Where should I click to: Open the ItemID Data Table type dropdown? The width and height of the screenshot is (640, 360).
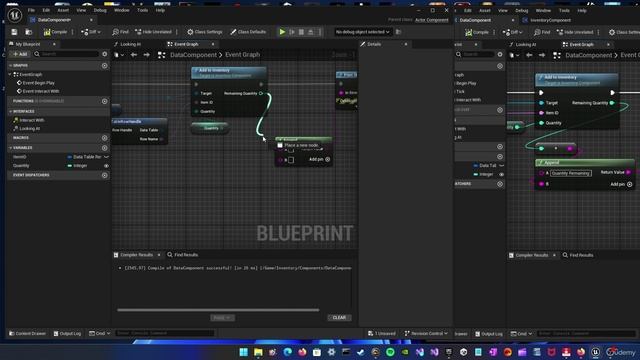coord(88,157)
